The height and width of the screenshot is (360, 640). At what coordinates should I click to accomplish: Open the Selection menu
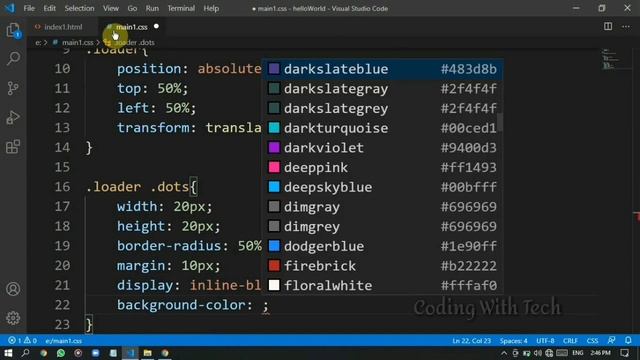[x=79, y=8]
